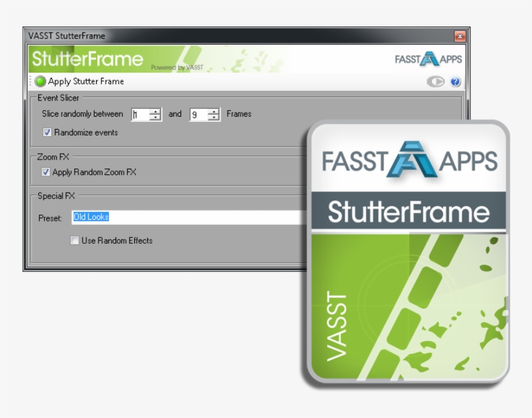
Task: Decrement the second slice value from 9
Action: (213, 117)
